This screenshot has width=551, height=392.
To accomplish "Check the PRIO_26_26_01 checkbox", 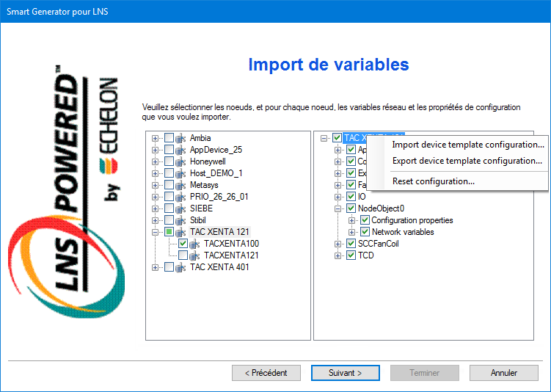I will pyautogui.click(x=169, y=197).
